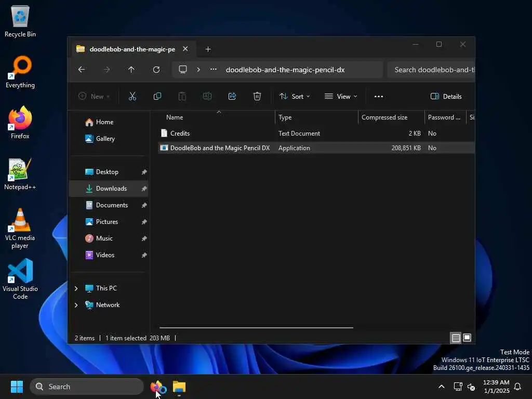The image size is (532, 399).
Task: Click the 208,851 KB size cell
Action: tap(406, 148)
